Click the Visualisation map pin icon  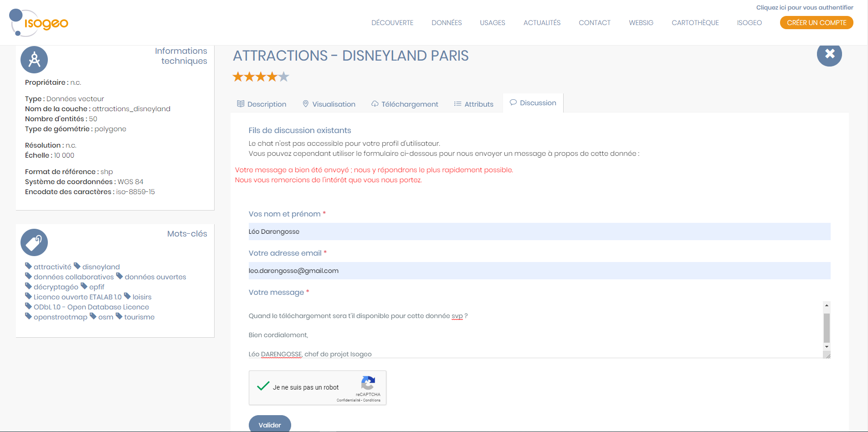[x=306, y=104]
